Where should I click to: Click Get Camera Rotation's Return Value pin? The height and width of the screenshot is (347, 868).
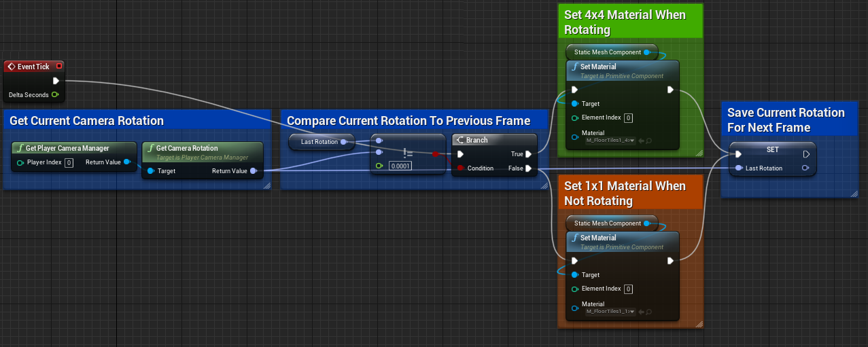coord(254,171)
